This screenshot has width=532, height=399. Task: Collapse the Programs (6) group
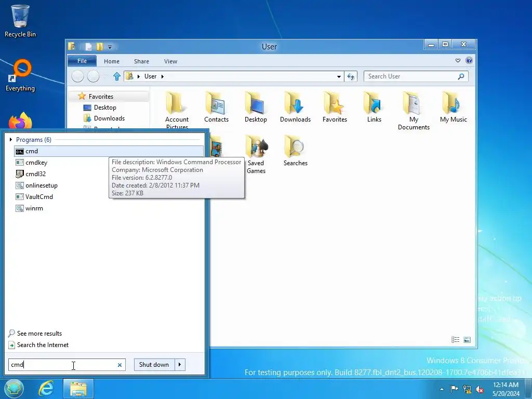(11, 139)
